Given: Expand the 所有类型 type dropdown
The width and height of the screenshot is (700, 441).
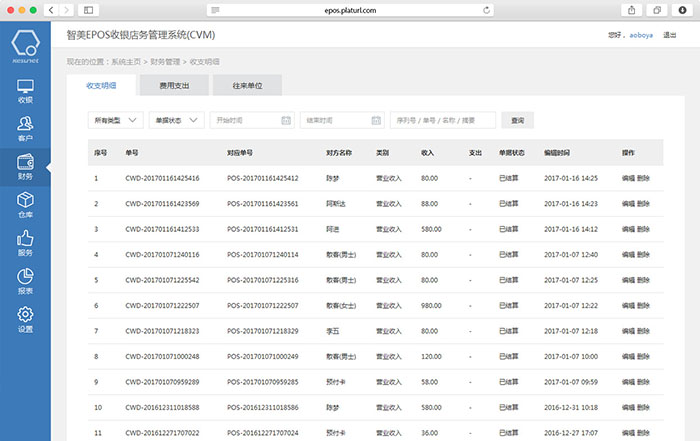Looking at the screenshot, I should [x=116, y=120].
